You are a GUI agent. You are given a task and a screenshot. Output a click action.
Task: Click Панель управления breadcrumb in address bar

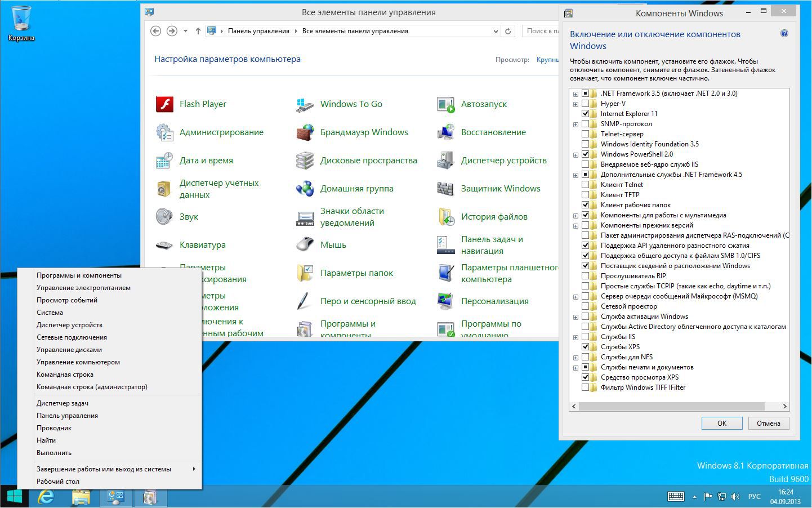tap(258, 31)
